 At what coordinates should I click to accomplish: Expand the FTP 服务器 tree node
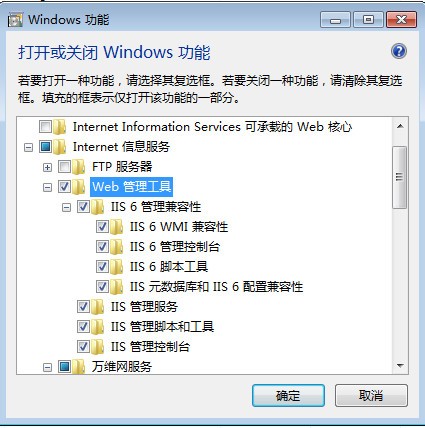point(48,167)
